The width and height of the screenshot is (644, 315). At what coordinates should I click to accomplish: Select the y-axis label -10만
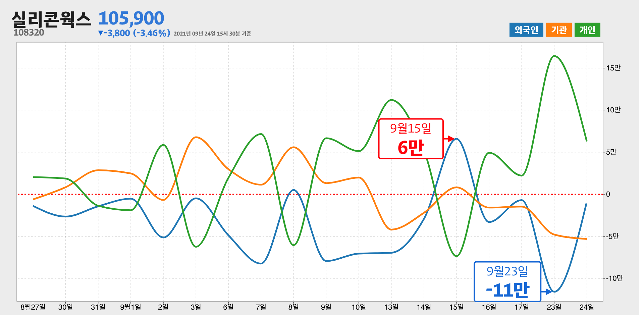pyautogui.click(x=614, y=278)
